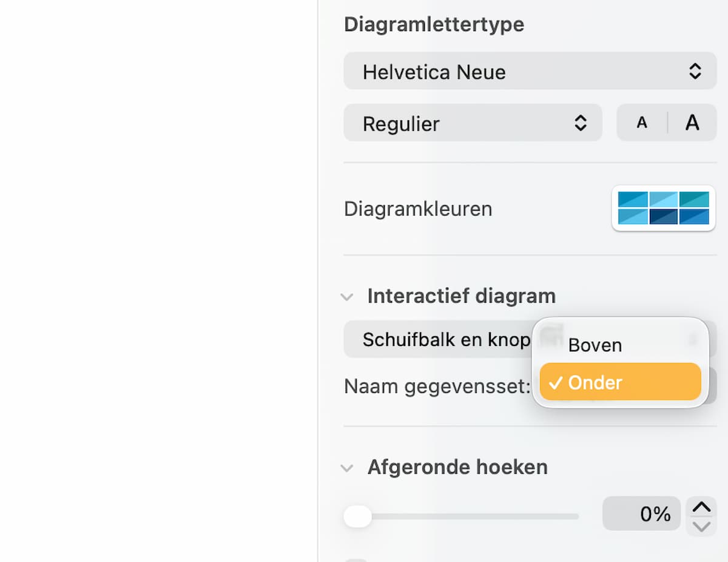This screenshot has width=728, height=562.
Task: Click the rounded corners slider thumb
Action: [x=357, y=516]
